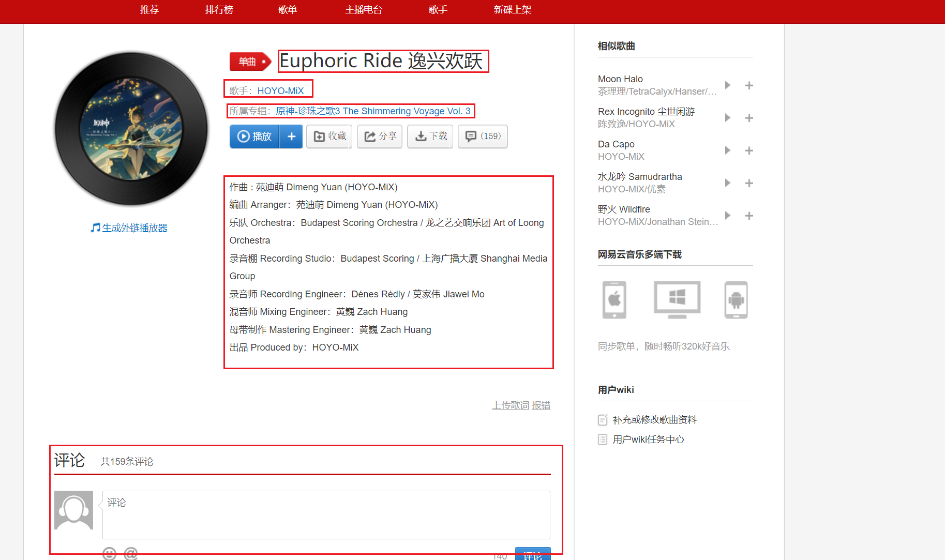
Task: Open Da Capo song title
Action: tap(616, 144)
